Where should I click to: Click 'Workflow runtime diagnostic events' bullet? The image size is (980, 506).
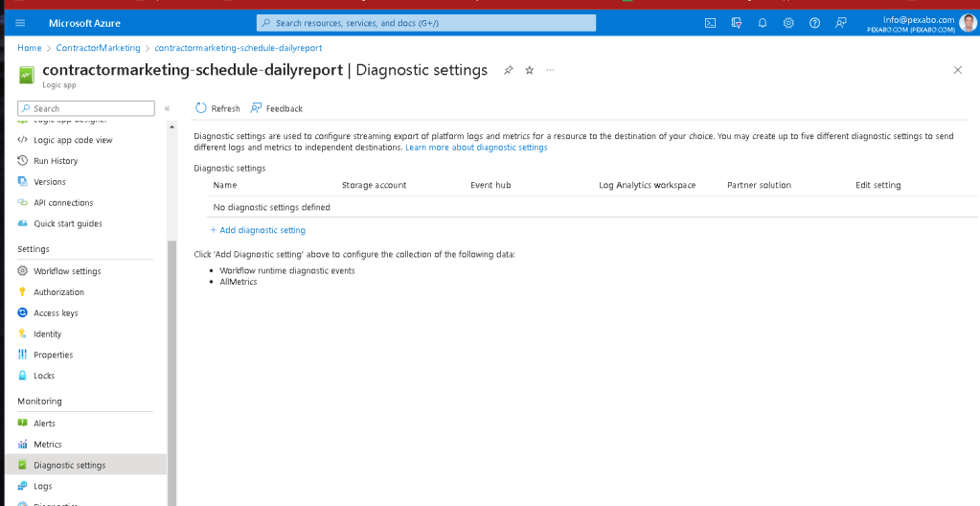pos(286,271)
